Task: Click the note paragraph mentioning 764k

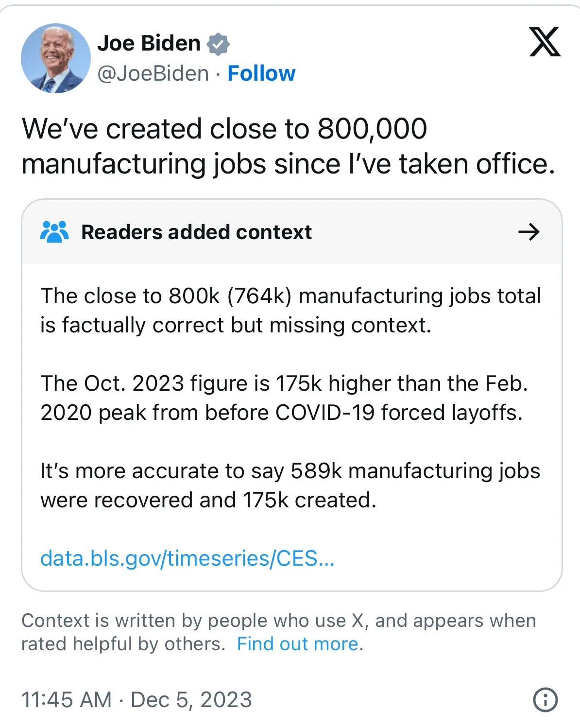Action: [290, 311]
